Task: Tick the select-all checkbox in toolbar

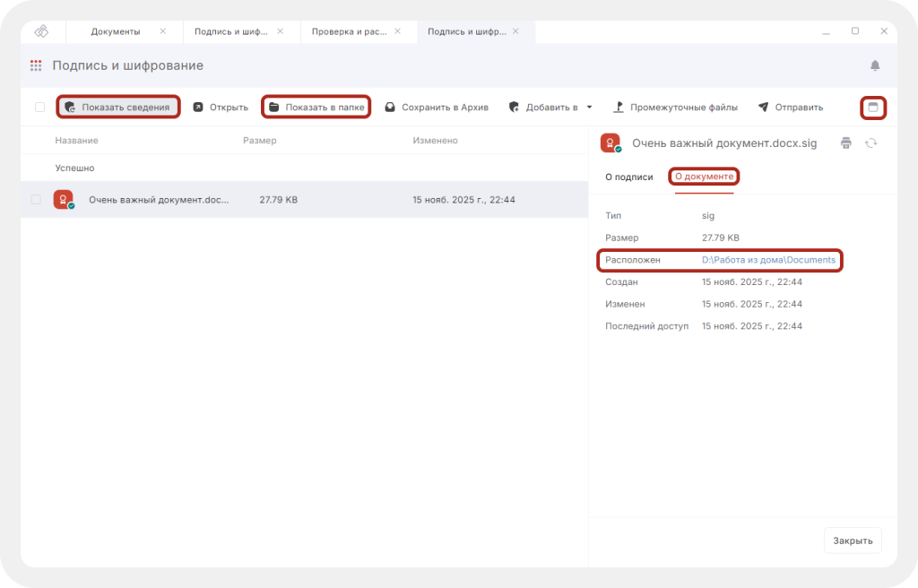Action: 39,108
